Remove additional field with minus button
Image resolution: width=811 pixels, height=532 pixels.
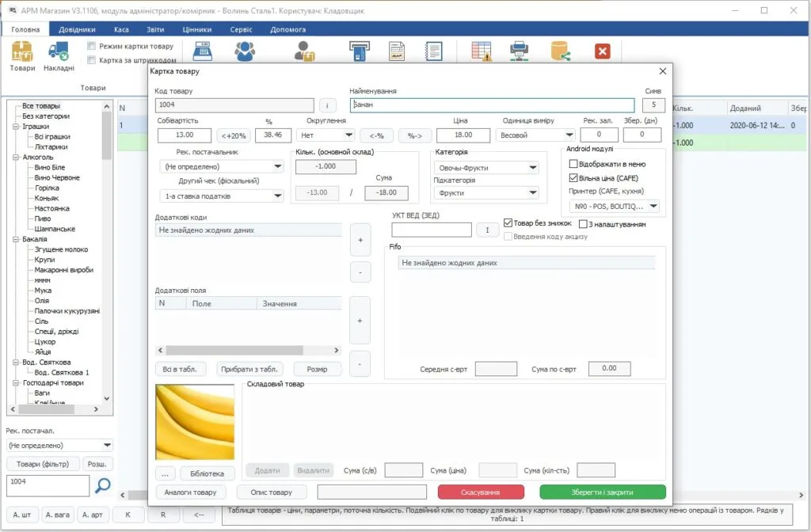360,364
